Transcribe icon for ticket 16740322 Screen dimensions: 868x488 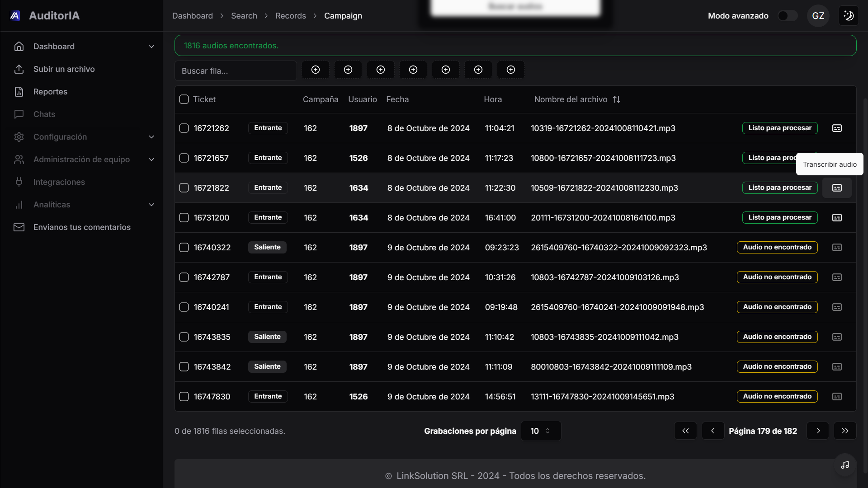837,248
